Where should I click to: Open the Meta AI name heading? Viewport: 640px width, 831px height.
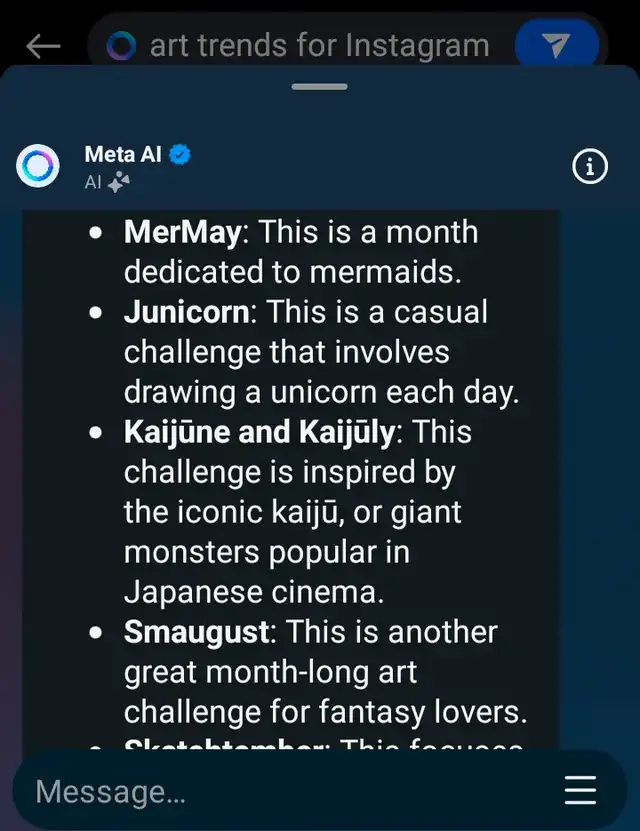click(x=123, y=154)
